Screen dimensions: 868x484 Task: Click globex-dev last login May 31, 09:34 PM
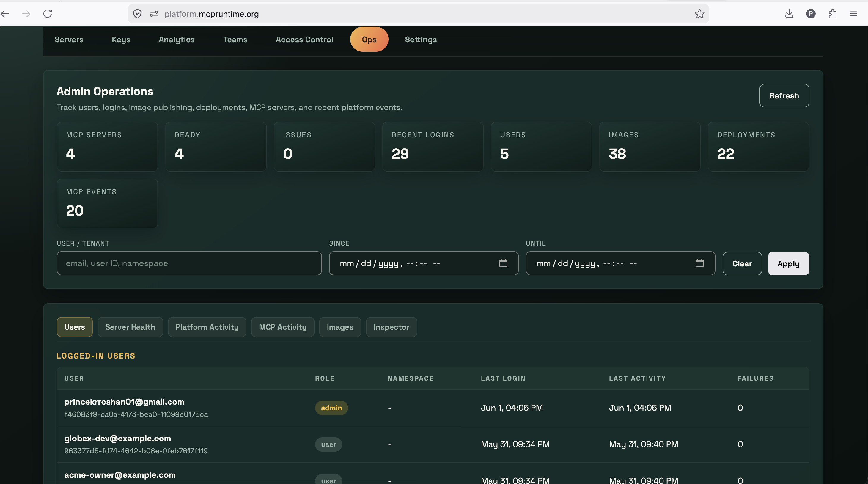[x=515, y=444]
